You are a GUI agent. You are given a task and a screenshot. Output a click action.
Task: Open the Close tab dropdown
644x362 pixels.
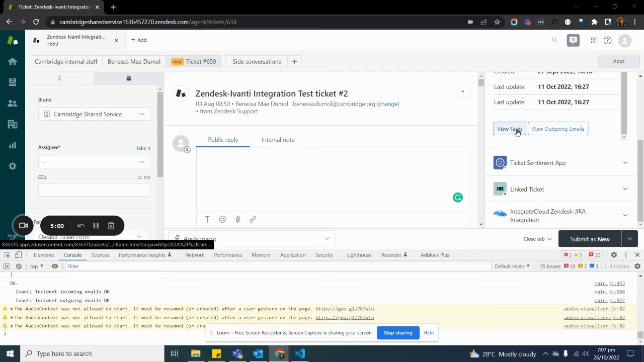pyautogui.click(x=537, y=239)
